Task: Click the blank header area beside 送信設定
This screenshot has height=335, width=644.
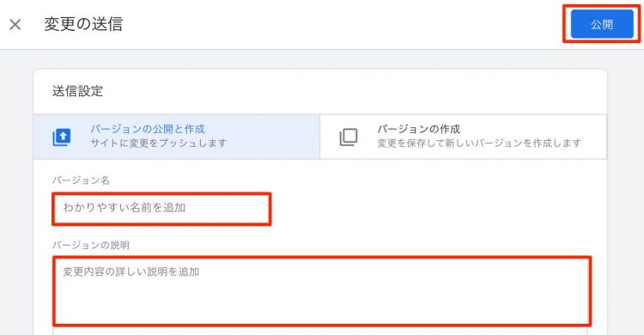Action: [x=353, y=91]
